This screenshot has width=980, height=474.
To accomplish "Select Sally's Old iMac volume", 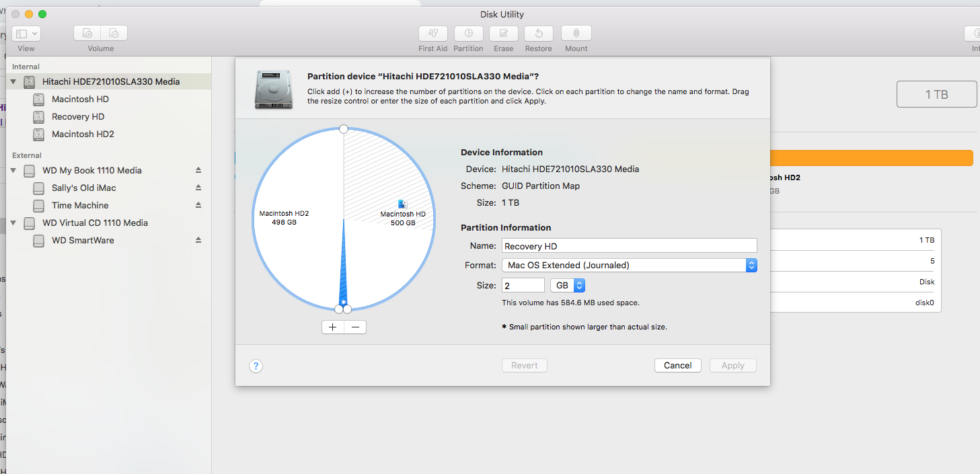I will (84, 188).
